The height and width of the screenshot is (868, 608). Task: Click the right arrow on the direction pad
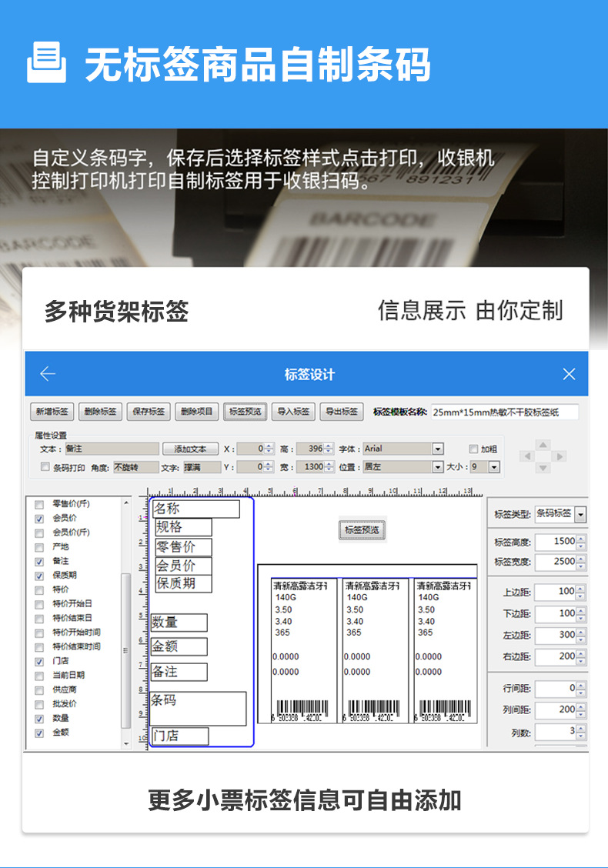tap(560, 456)
